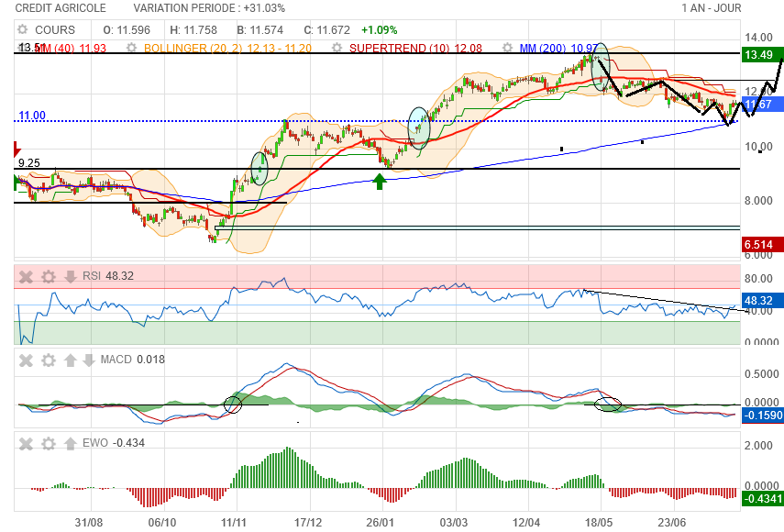Screen dimensions: 784x532
Task: Click the EWO -0.434 indicator title
Action: coord(114,443)
